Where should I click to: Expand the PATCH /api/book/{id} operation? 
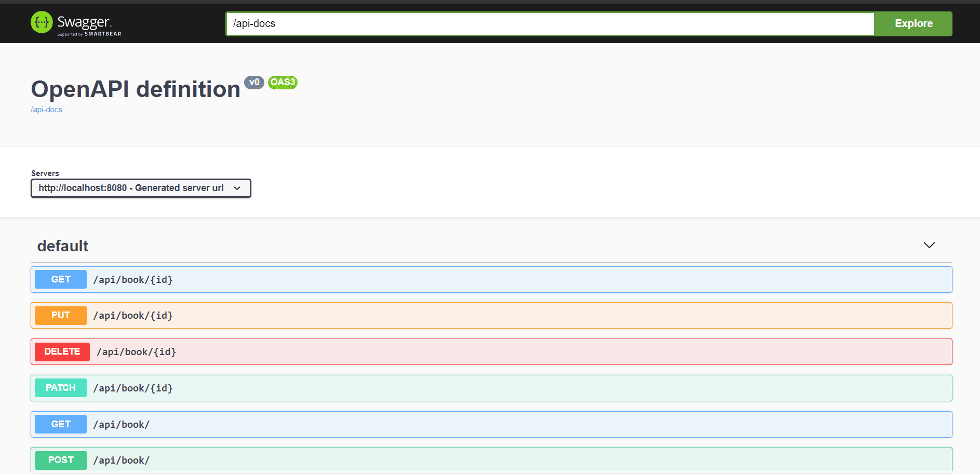(467, 388)
